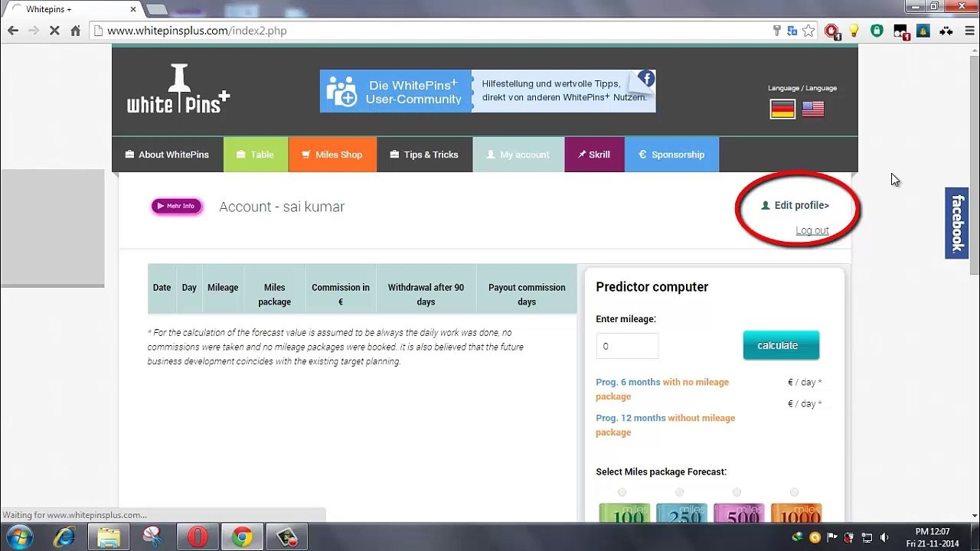Open the Edit profile link
Screen dimensions: 980x551
tap(795, 205)
